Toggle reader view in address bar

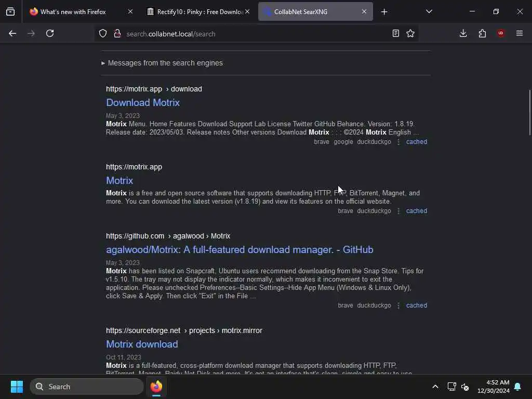click(395, 33)
